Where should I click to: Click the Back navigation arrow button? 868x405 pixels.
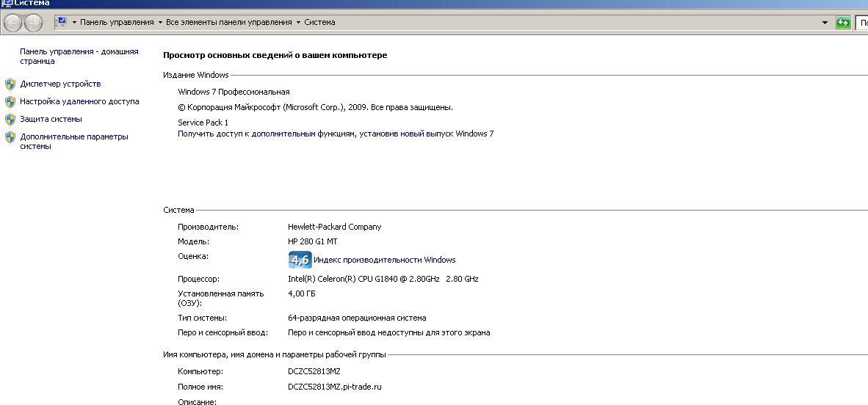coord(13,23)
